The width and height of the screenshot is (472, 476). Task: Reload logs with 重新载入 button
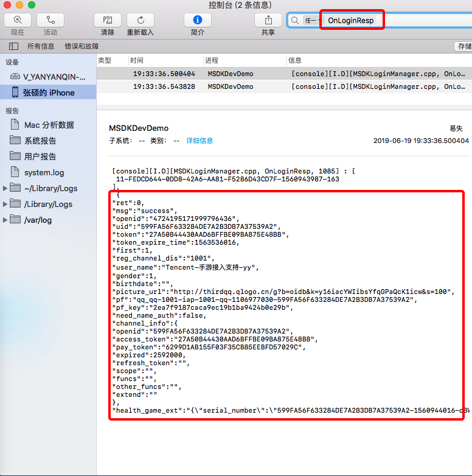pyautogui.click(x=140, y=20)
